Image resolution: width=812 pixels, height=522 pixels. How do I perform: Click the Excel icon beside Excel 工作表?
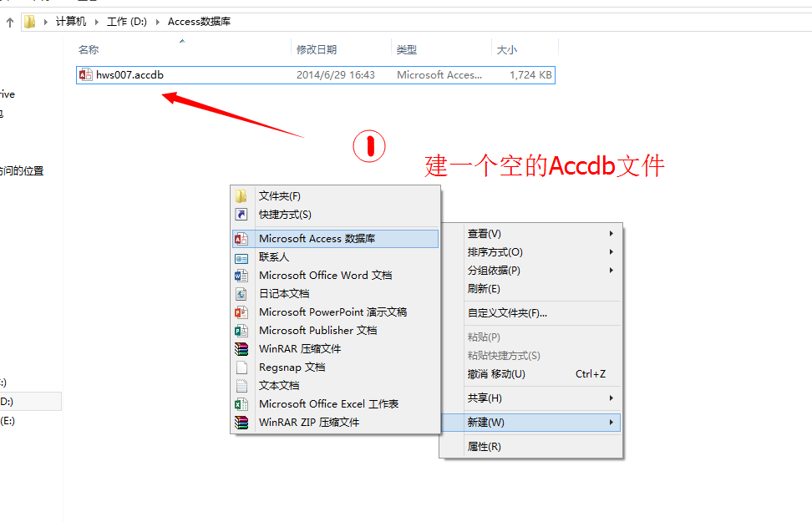point(241,404)
